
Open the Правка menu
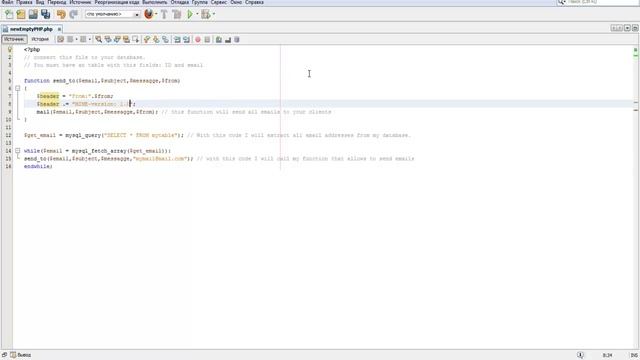(x=24, y=2)
